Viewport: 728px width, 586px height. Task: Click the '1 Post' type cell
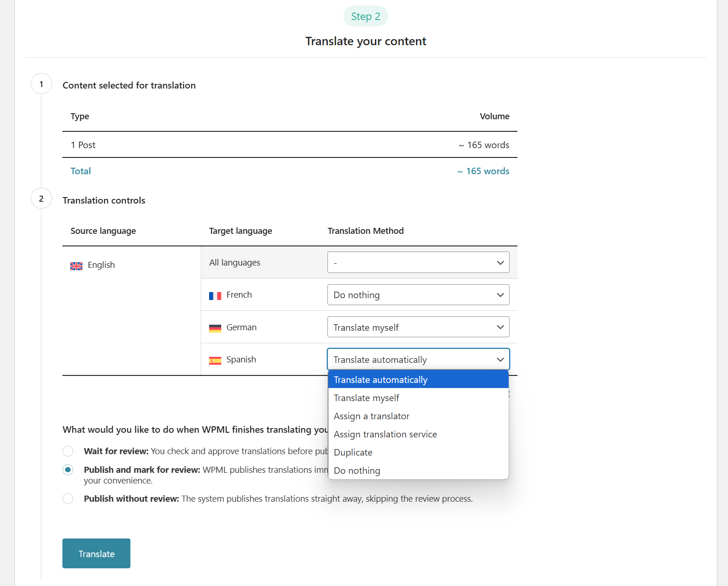click(83, 145)
